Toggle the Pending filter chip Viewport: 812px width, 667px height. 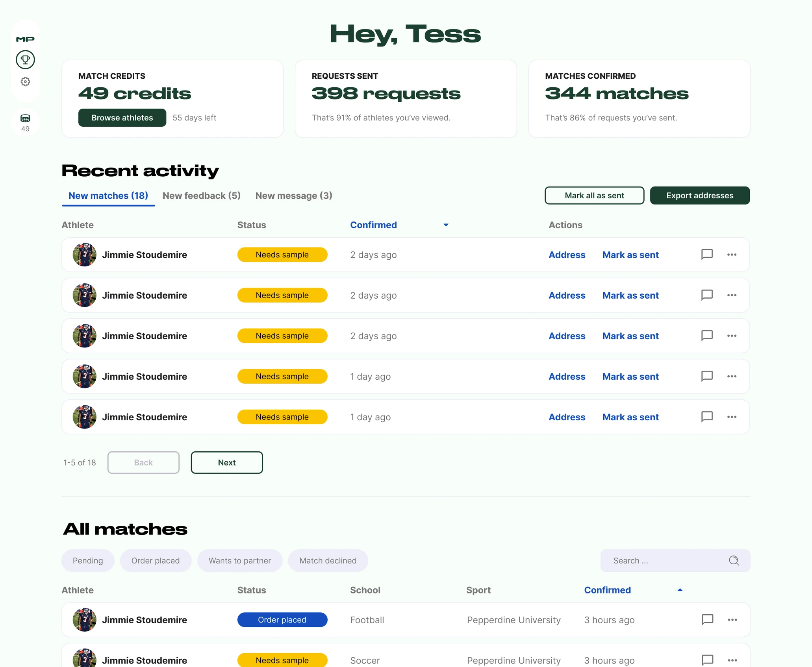[x=87, y=560]
